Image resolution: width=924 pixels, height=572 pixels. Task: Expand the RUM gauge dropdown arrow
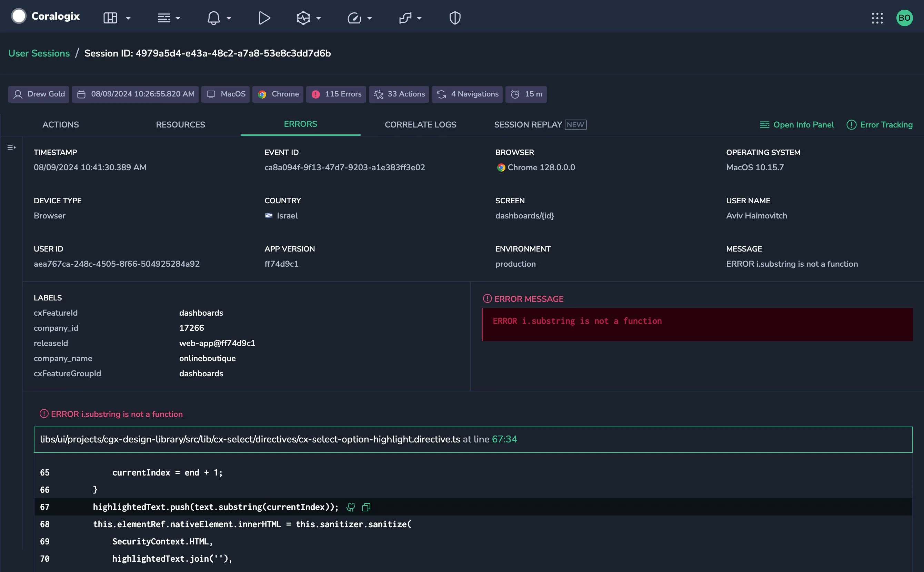click(370, 18)
